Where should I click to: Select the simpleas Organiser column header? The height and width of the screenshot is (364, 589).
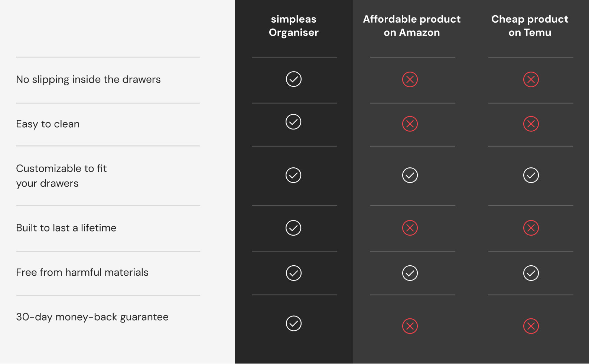coord(294,26)
